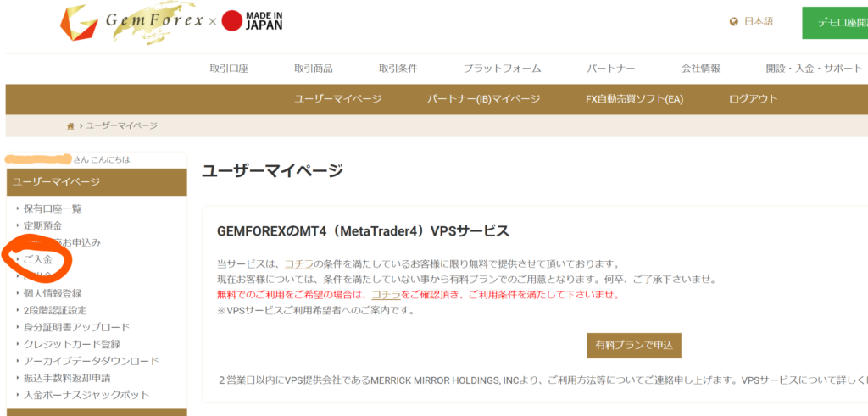This screenshot has height=416, width=868.
Task: Open 入金ボーナスジャックポット sidebar link
Action: [x=86, y=395]
